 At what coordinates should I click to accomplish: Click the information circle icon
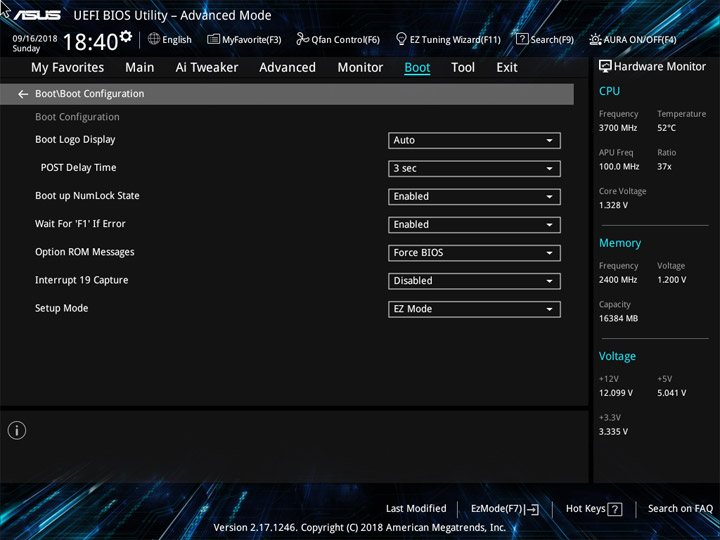pyautogui.click(x=17, y=431)
